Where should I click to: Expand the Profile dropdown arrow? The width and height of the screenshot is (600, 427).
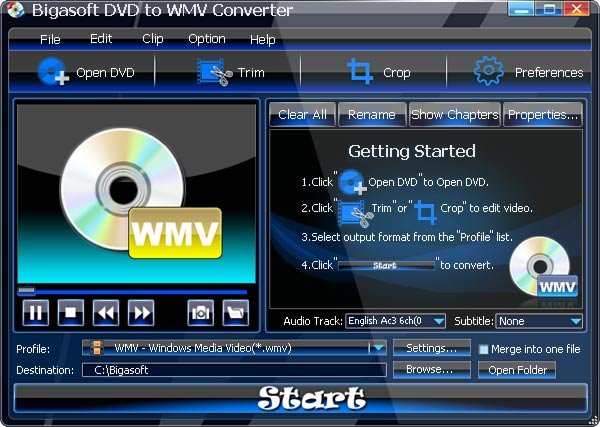click(x=378, y=348)
